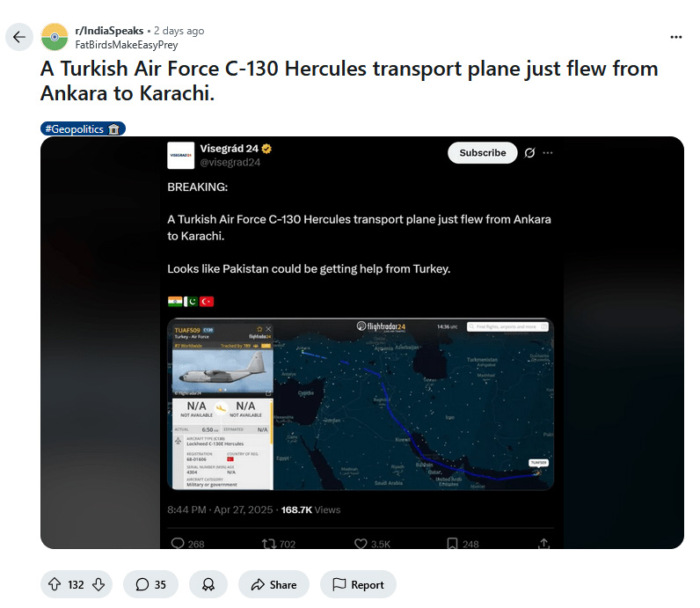The width and height of the screenshot is (700, 608).
Task: Click the heart like icon
Action: [x=361, y=544]
